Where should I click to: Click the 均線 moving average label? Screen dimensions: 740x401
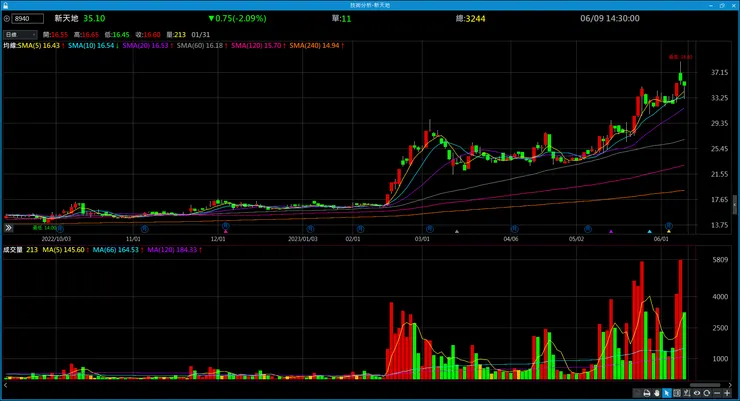[x=10, y=46]
